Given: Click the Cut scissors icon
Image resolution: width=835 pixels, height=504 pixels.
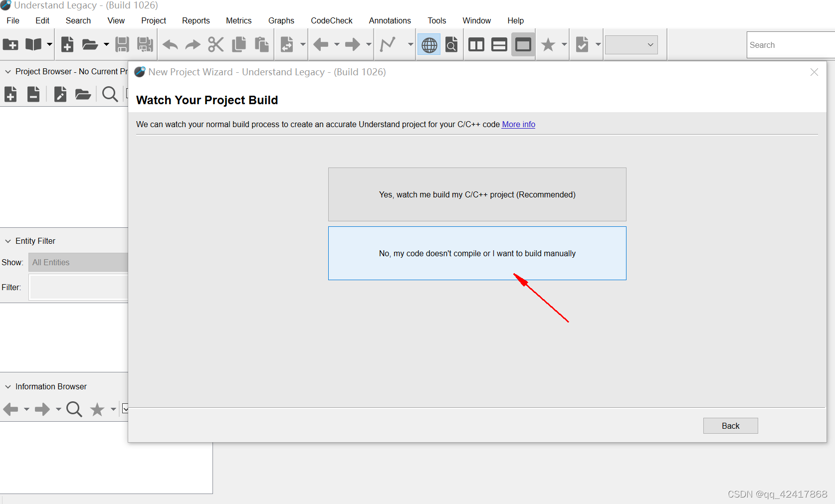Looking at the screenshot, I should 216,45.
